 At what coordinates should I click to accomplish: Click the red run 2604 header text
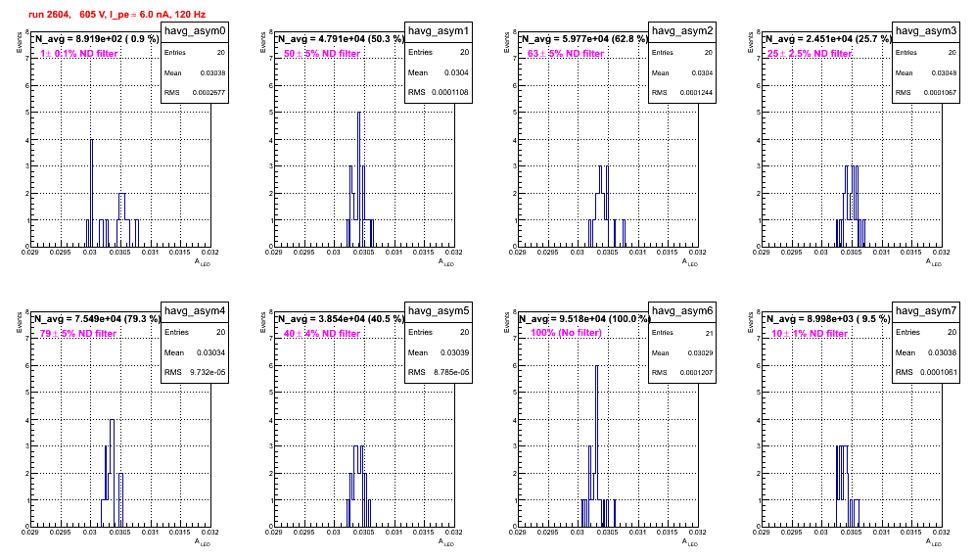116,15
